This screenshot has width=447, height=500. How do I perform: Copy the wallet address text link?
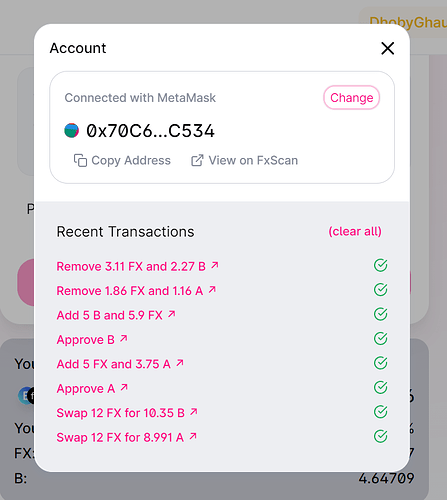click(122, 160)
